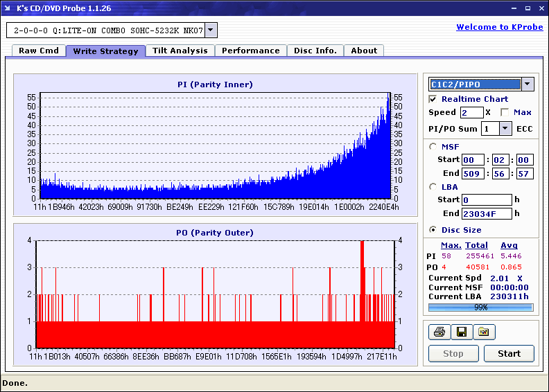Enable the Realtime Chart checkbox
The image size is (549, 392).
[x=433, y=99]
